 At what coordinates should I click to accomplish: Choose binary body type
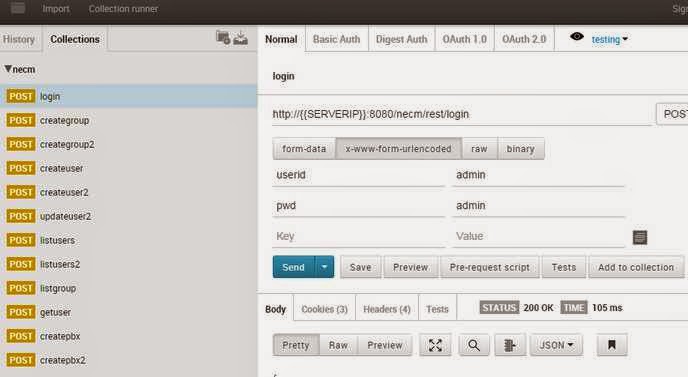point(521,149)
